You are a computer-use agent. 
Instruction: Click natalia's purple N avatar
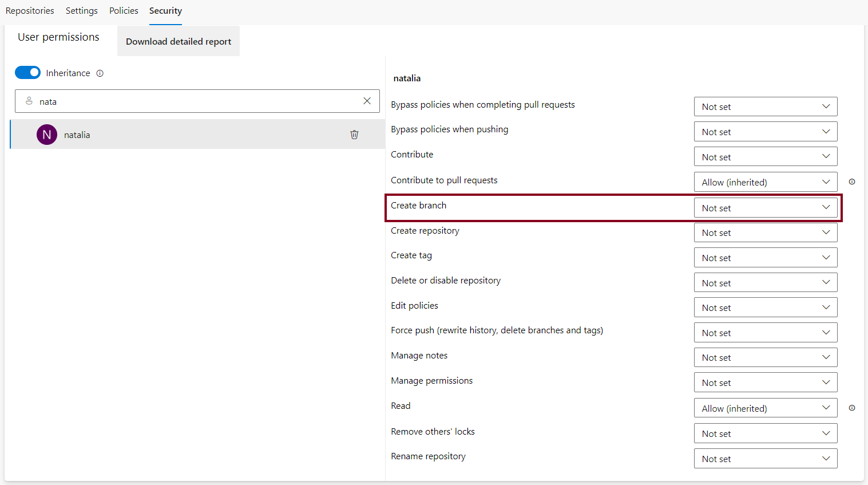47,135
